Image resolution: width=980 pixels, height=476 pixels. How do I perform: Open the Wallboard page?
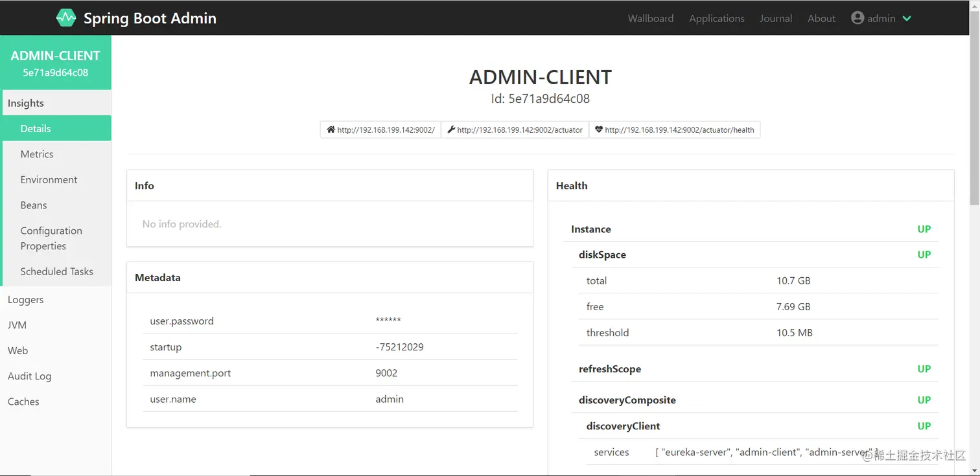point(651,18)
